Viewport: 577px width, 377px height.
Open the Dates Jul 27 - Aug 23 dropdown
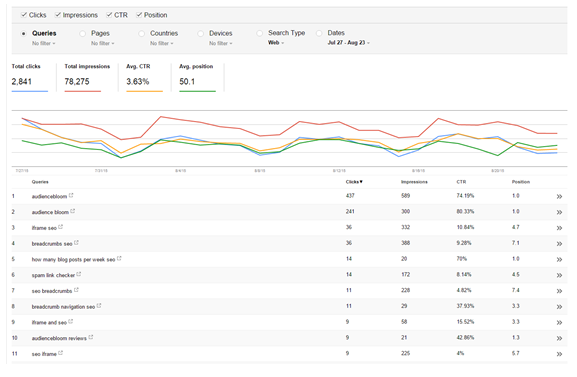point(348,43)
